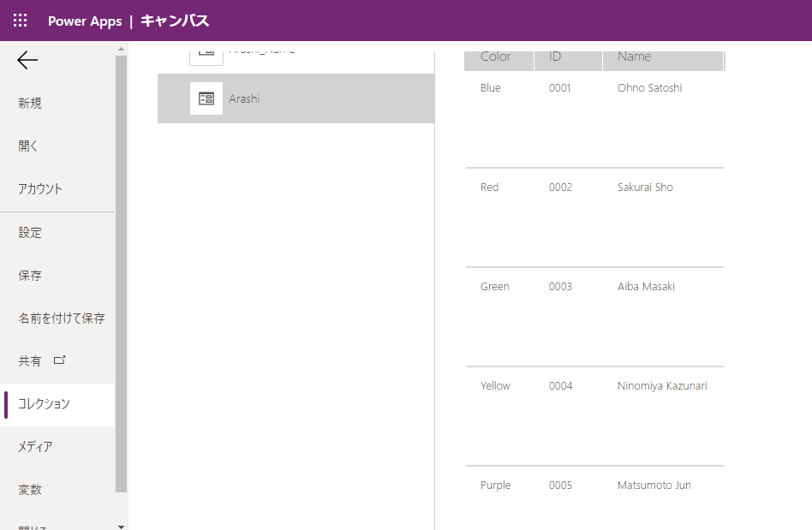Open the app launcher waffle icon
The width and height of the screenshot is (812, 530).
coord(21,21)
